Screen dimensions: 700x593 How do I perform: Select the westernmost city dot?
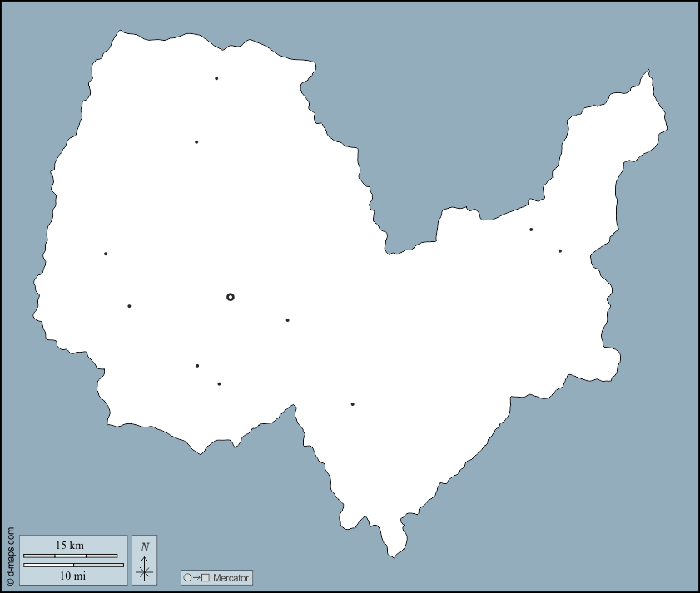[106, 254]
